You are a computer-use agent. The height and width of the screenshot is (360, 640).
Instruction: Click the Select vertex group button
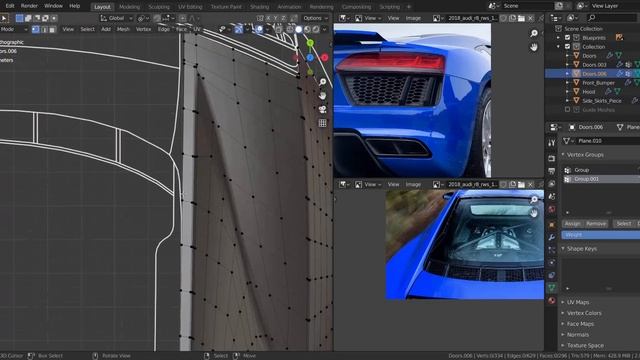(x=623, y=224)
